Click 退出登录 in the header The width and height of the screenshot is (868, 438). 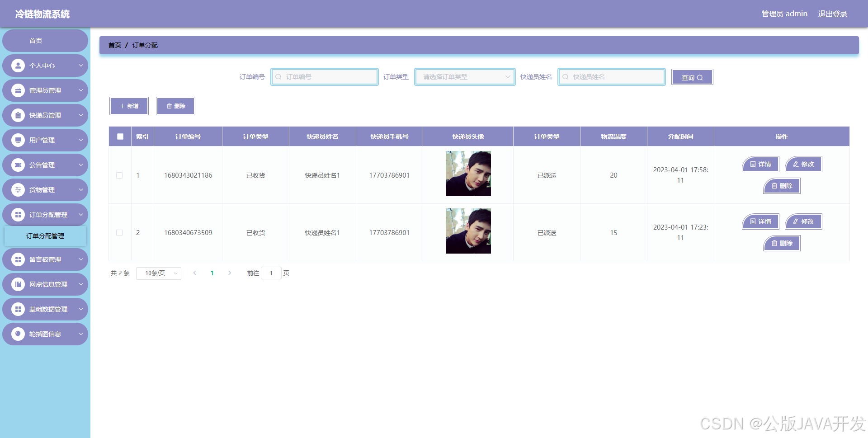[833, 14]
